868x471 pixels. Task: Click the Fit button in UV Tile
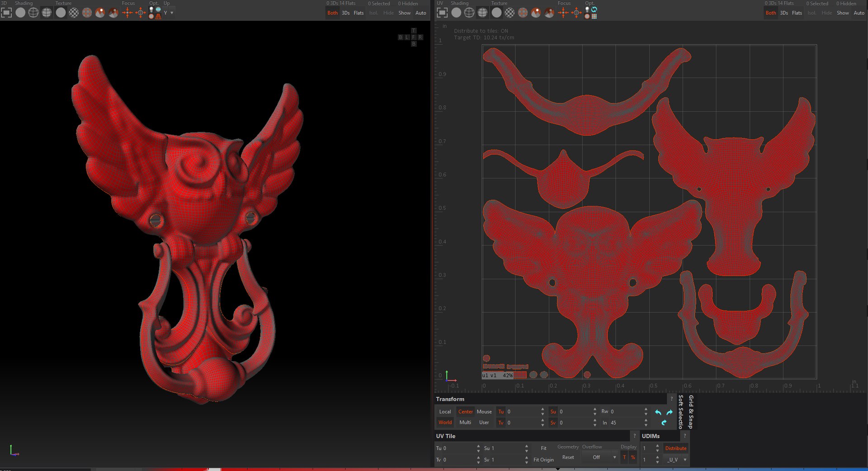544,448
